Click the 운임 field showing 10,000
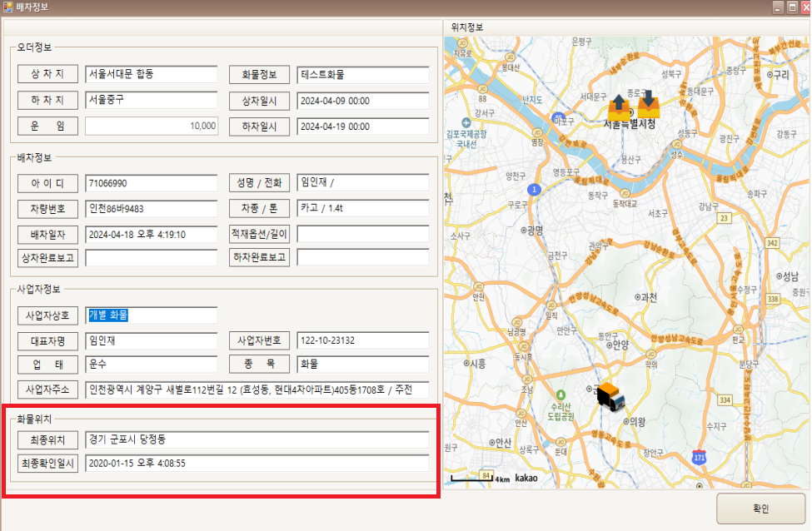 151,127
